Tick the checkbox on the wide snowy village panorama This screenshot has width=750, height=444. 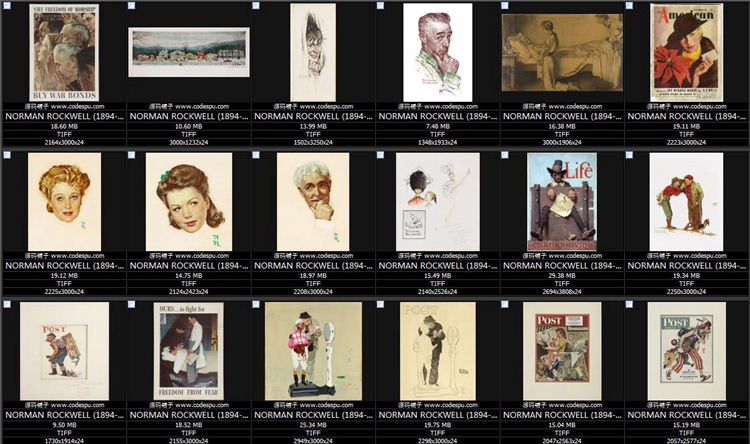click(132, 6)
